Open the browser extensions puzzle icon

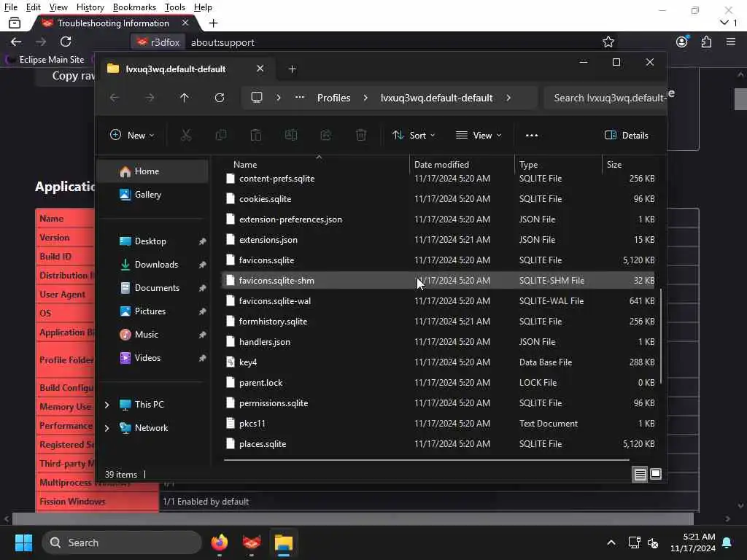[x=706, y=42]
